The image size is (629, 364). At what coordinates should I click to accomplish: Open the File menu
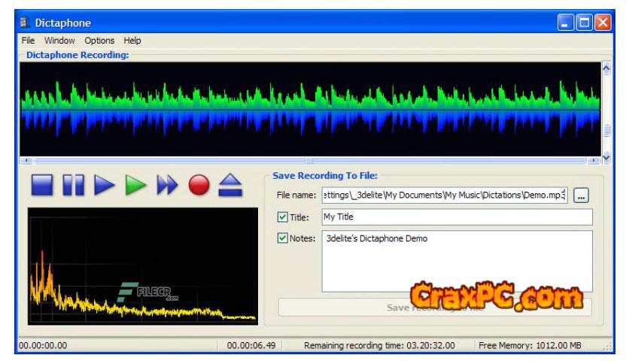coord(28,41)
